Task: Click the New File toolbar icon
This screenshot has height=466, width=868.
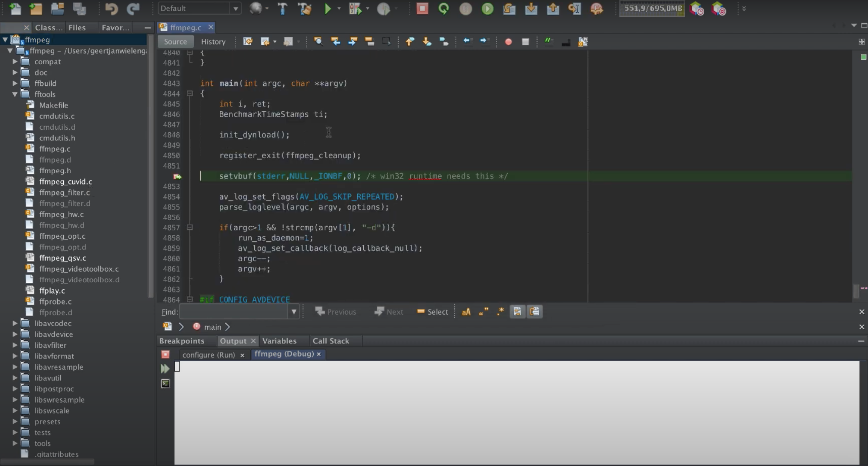Action: 15,8
